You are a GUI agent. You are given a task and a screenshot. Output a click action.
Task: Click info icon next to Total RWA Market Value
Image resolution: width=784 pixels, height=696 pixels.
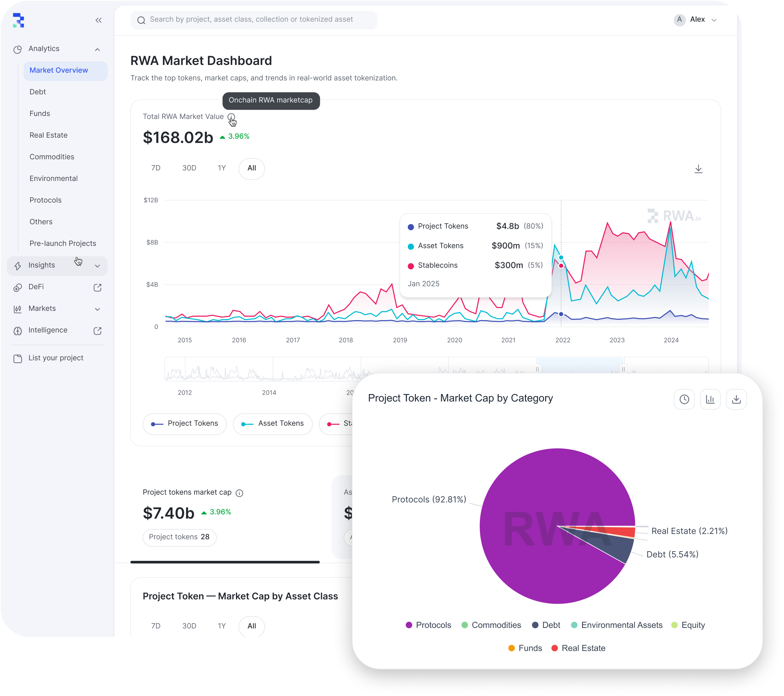click(231, 117)
